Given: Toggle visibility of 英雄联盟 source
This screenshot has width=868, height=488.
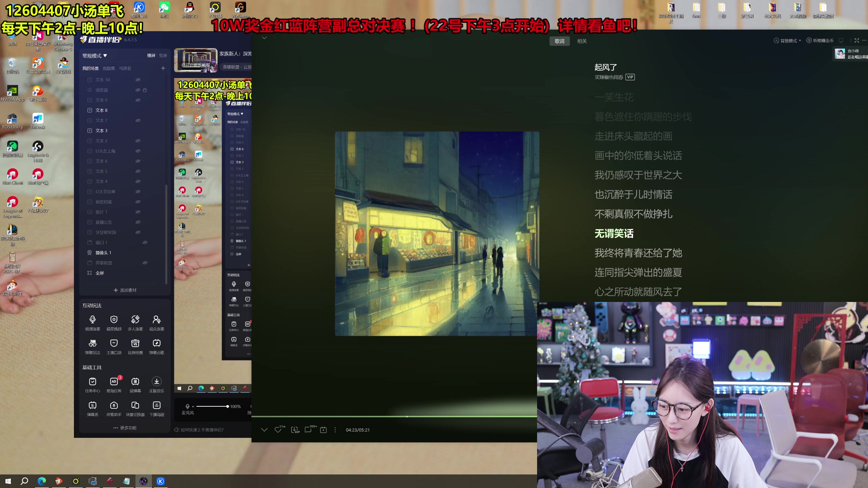Looking at the screenshot, I should (x=145, y=263).
